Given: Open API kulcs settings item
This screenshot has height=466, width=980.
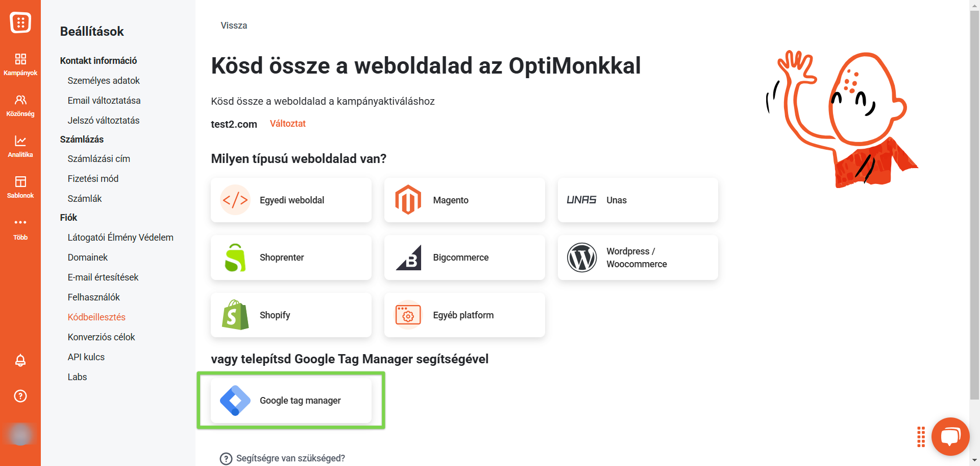Looking at the screenshot, I should click(86, 357).
